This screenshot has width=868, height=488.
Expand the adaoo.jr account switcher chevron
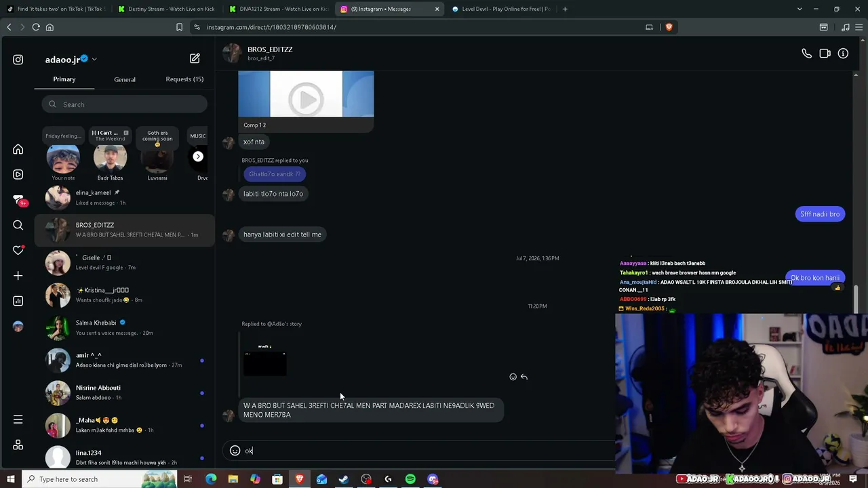tap(94, 60)
